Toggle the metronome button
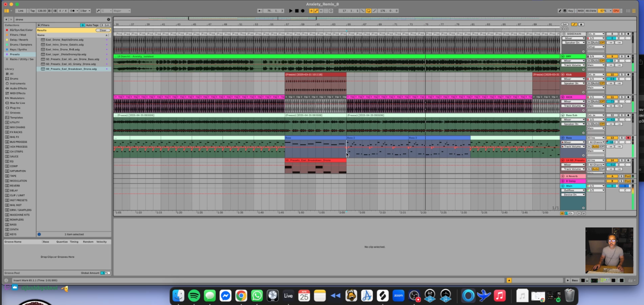 73,11
